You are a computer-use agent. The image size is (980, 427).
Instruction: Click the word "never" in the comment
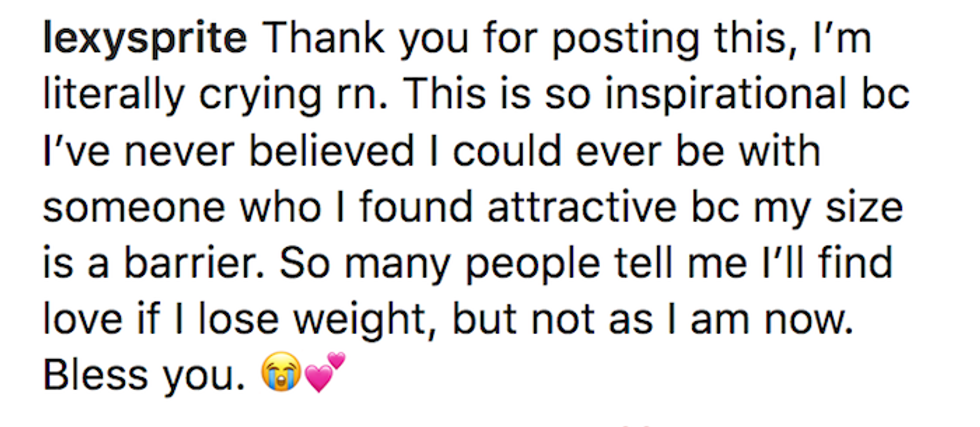coord(136,152)
